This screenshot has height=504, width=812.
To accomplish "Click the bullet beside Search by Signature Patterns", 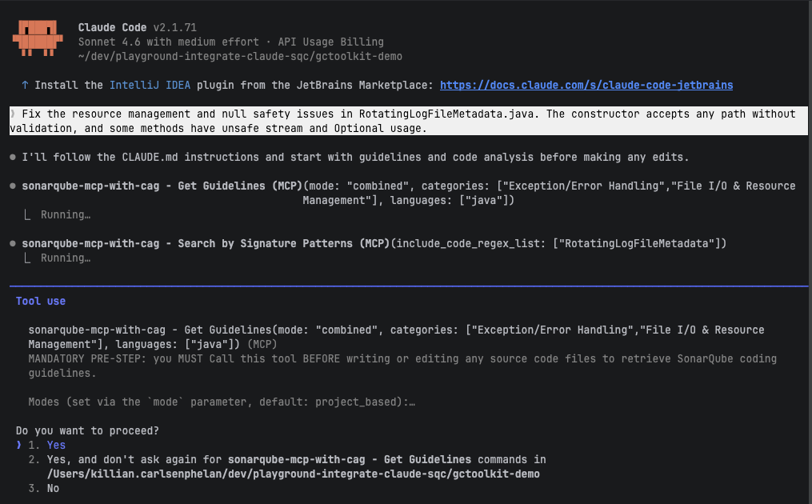I will 13,243.
